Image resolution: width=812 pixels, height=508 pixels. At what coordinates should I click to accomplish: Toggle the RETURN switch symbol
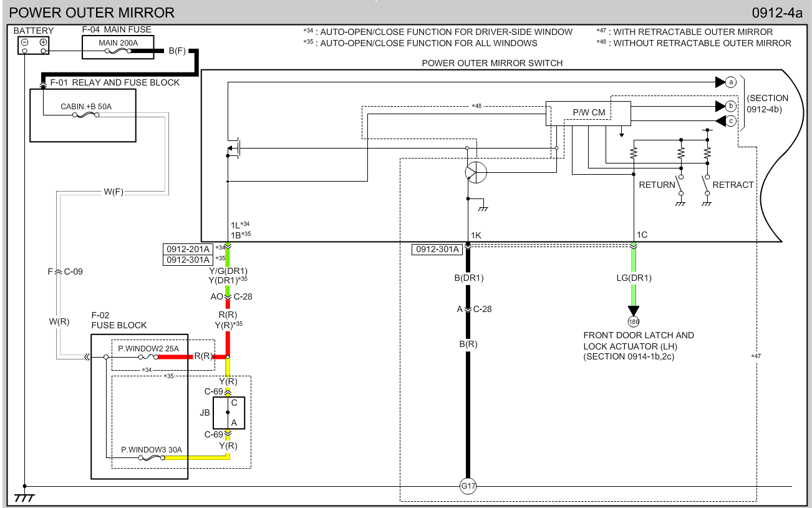pos(681,185)
